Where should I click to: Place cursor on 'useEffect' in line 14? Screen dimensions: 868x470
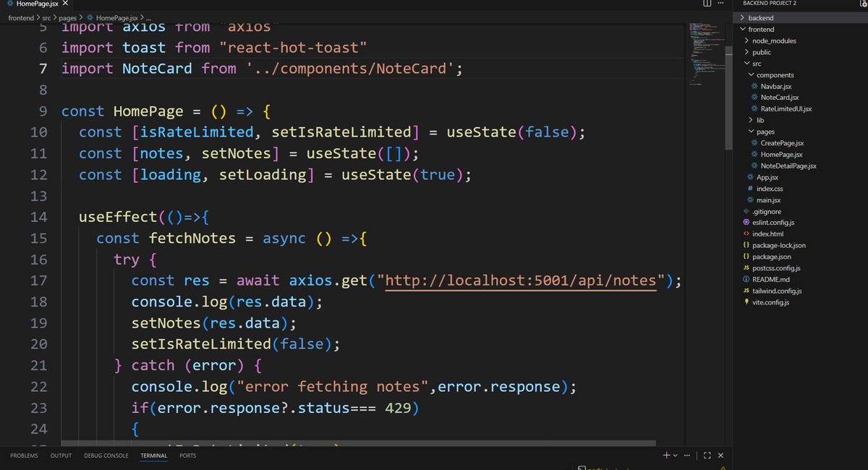click(117, 217)
